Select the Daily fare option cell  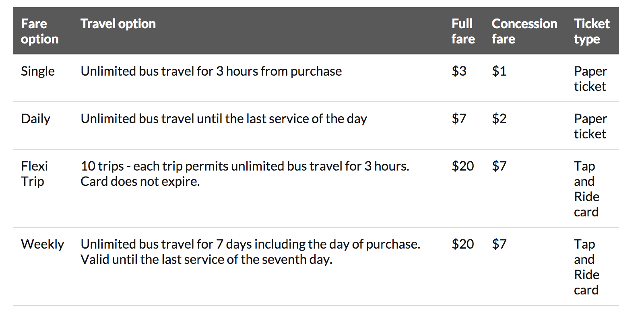(x=35, y=119)
